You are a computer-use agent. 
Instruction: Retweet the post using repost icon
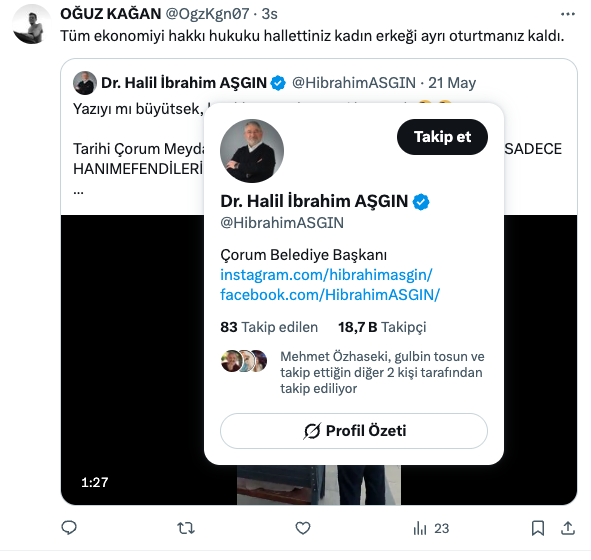point(186,528)
